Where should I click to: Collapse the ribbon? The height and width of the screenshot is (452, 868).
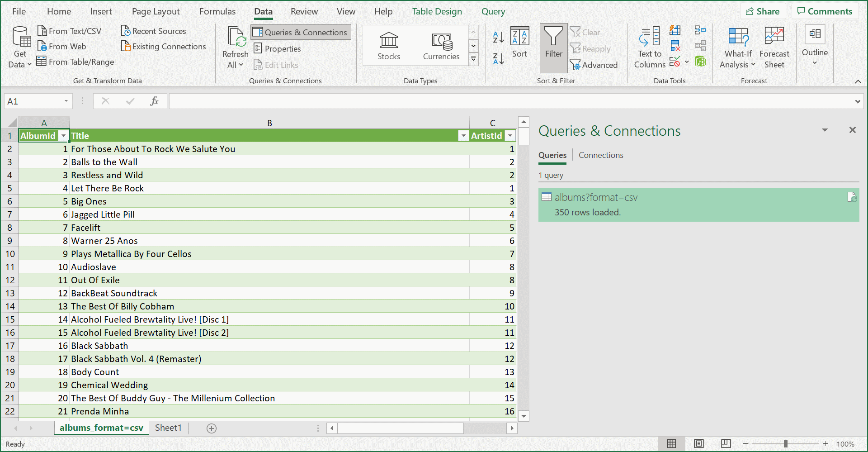point(858,81)
